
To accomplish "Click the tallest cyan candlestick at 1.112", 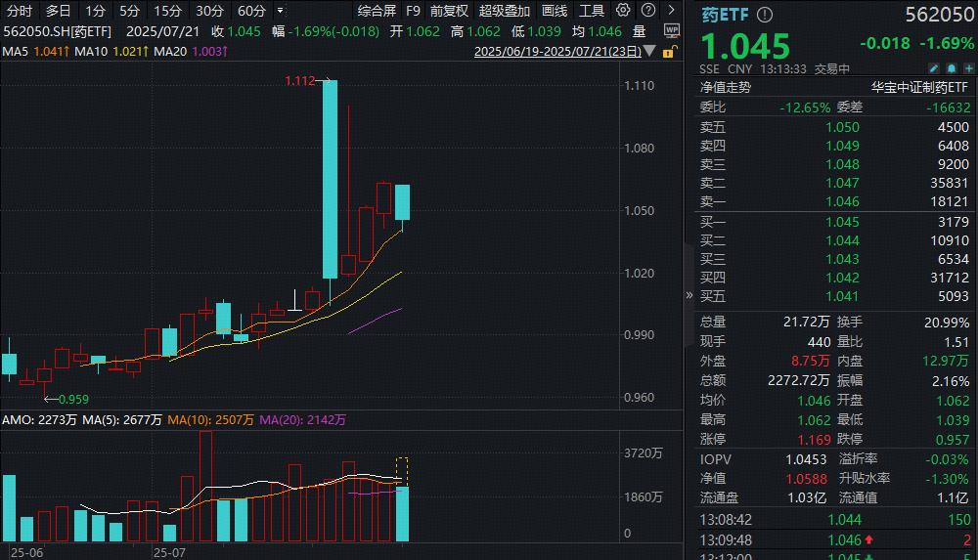I will click(330, 179).
